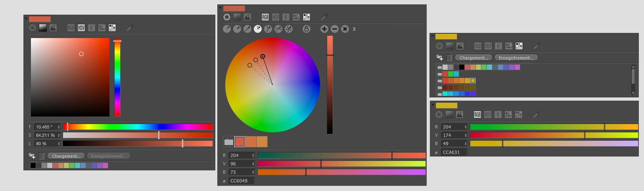Click the minus button beside the plus
The image size is (644, 191).
pyautogui.click(x=334, y=29)
